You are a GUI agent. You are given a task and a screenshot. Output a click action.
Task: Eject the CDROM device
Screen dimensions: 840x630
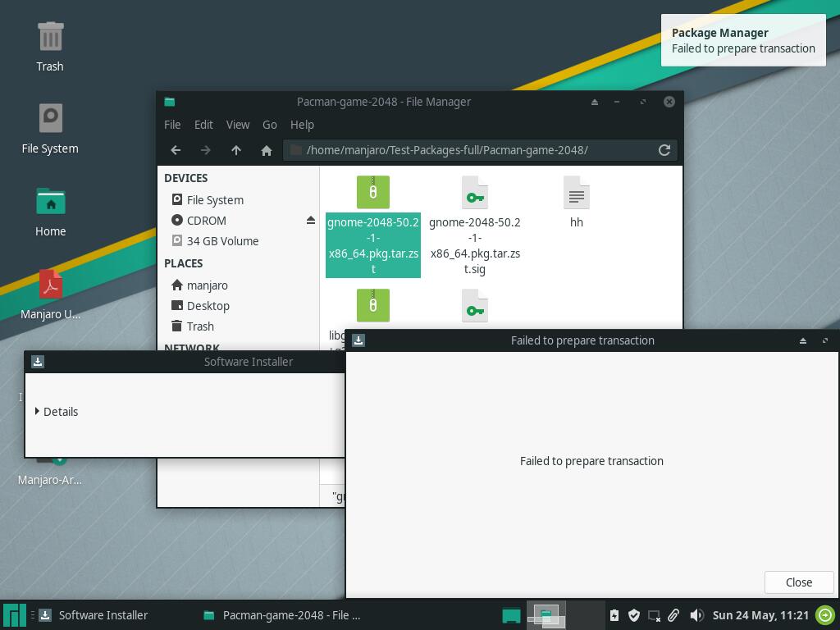(311, 220)
